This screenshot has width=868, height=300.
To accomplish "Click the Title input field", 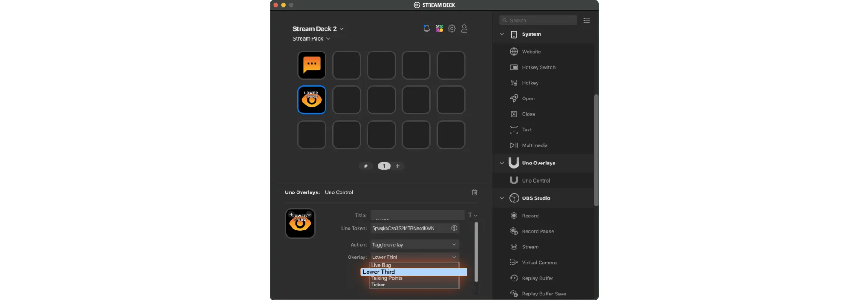I will coord(417,215).
